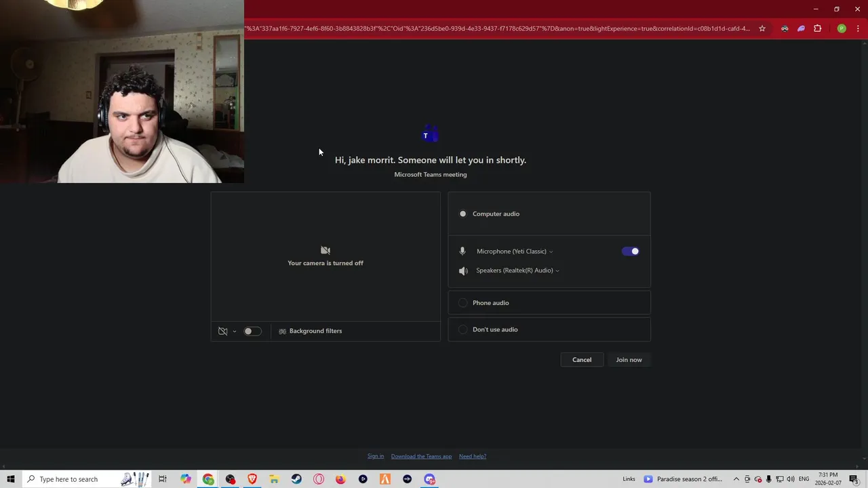868x488 pixels.
Task: Cancel joining the Teams meeting
Action: click(582, 360)
